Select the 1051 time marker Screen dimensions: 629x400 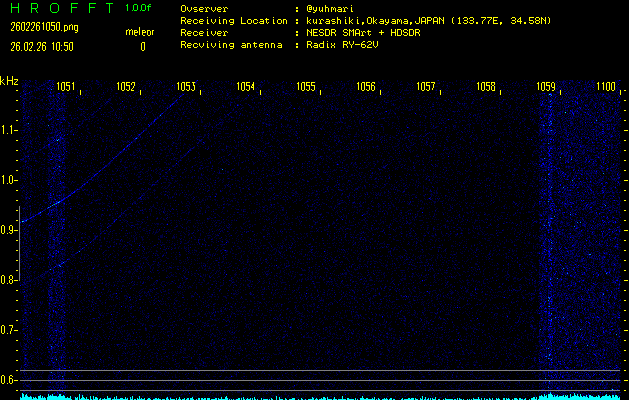pyautogui.click(x=66, y=88)
